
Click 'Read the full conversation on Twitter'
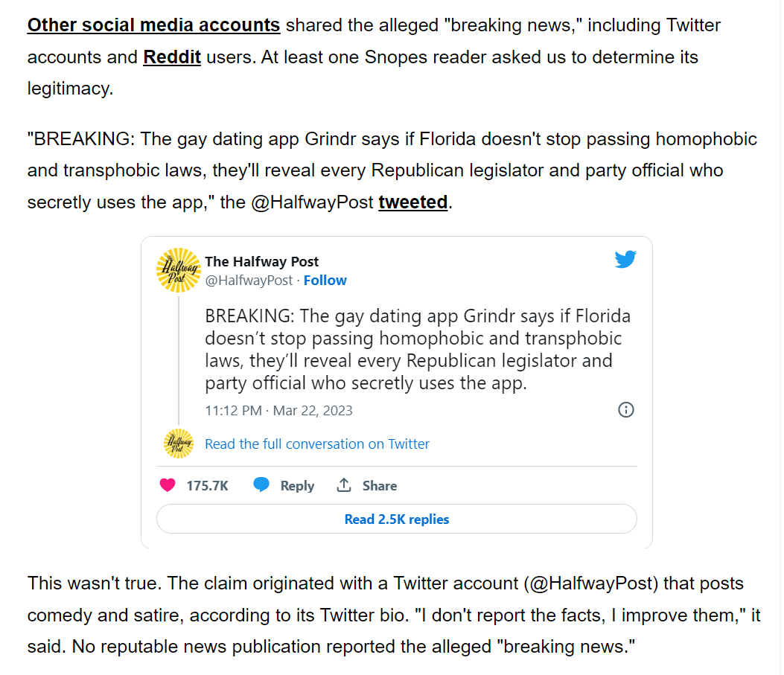(317, 444)
